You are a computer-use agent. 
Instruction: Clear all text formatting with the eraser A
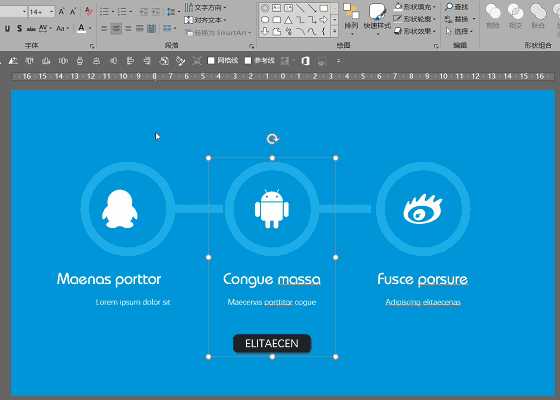[x=88, y=12]
